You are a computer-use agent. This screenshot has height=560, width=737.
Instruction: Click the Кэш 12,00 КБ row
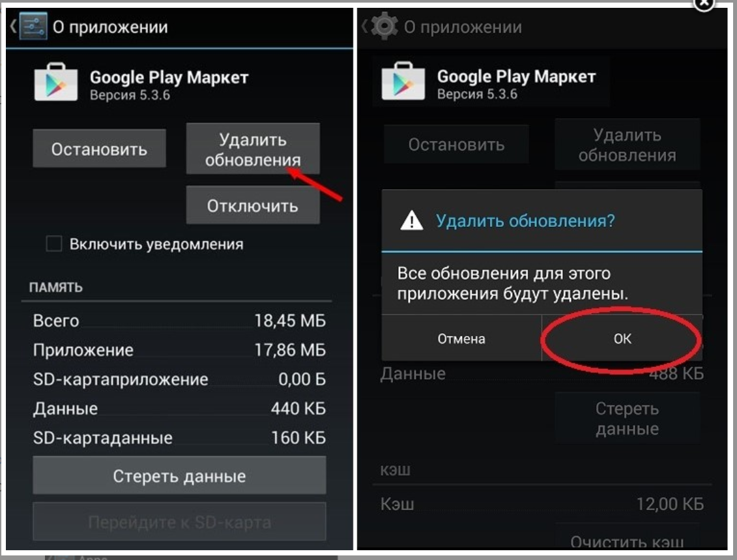pyautogui.click(x=542, y=504)
